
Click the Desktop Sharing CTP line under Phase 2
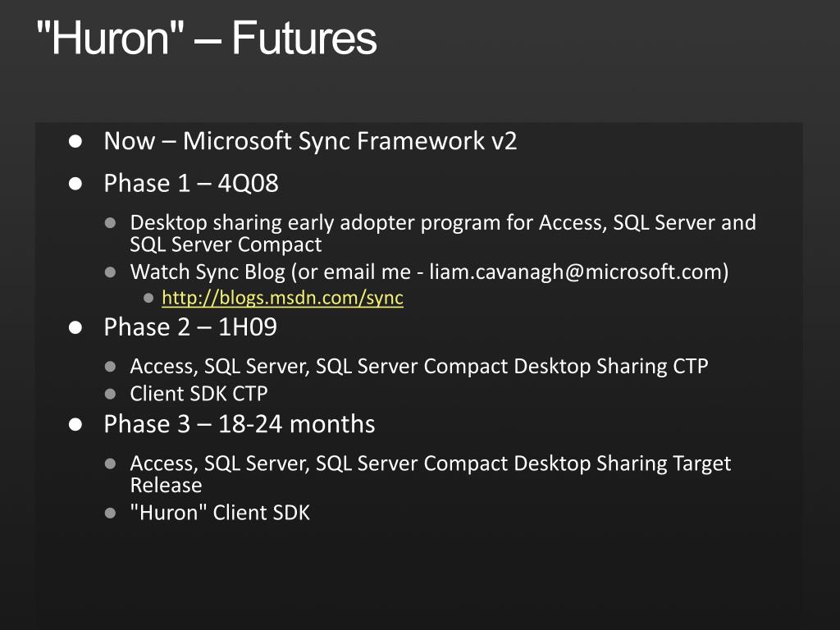[419, 367]
